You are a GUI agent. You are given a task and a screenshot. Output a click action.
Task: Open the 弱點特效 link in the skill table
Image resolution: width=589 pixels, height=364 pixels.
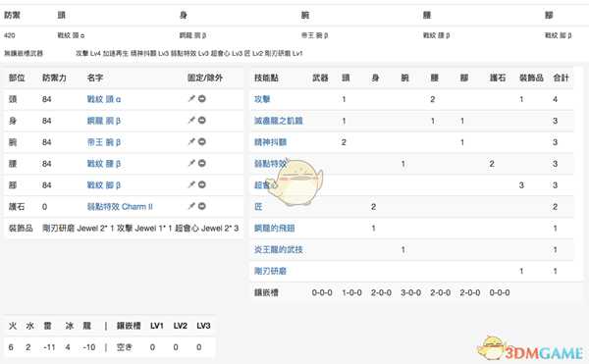(x=270, y=164)
